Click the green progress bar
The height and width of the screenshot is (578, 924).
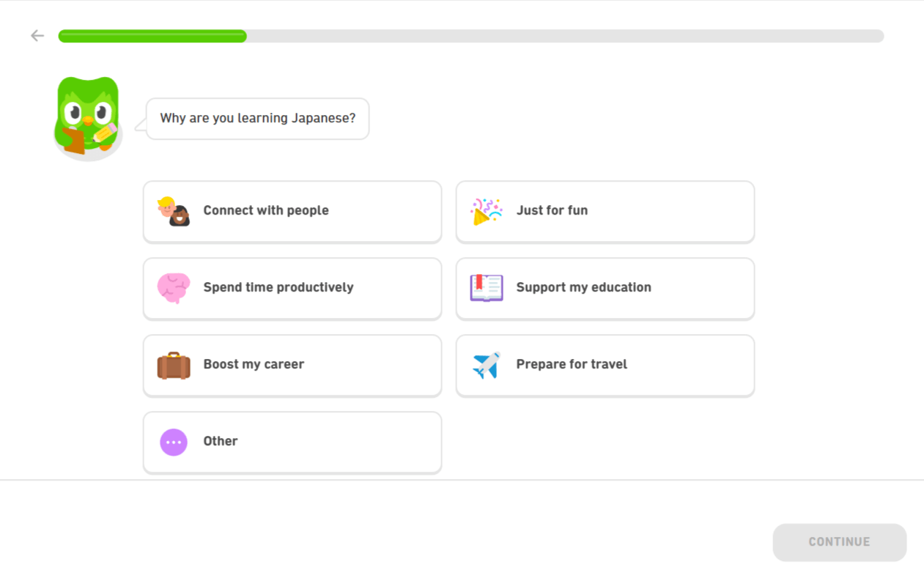click(x=150, y=35)
